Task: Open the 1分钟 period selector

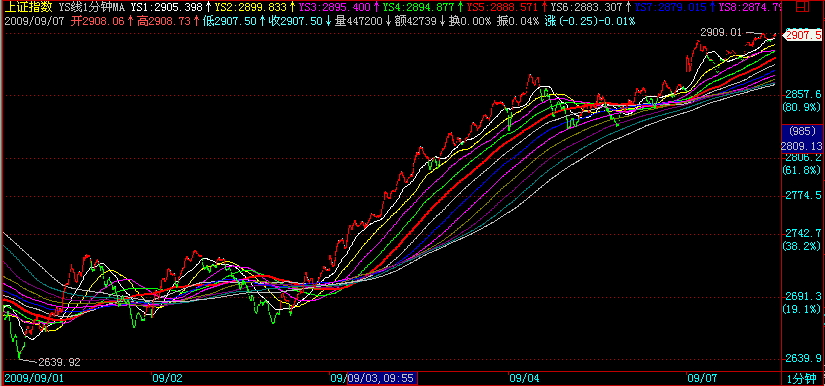Action: [x=802, y=378]
